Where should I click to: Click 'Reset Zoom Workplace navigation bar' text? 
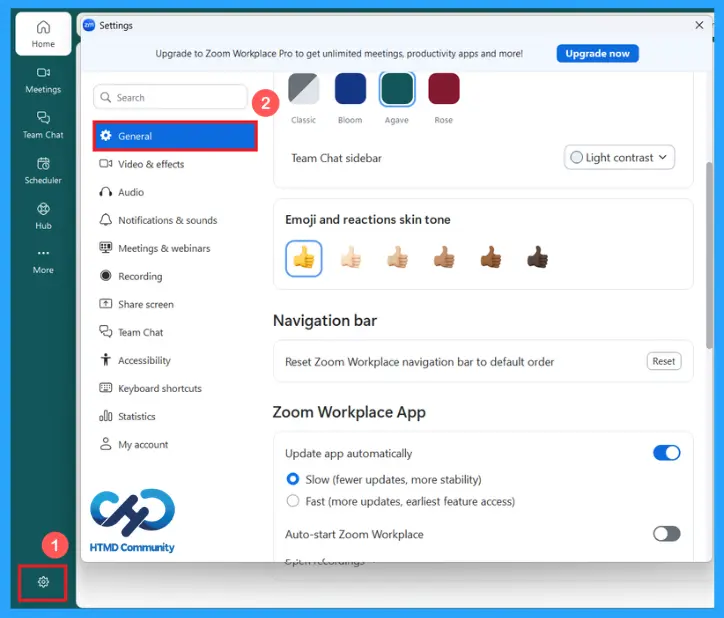[419, 362]
